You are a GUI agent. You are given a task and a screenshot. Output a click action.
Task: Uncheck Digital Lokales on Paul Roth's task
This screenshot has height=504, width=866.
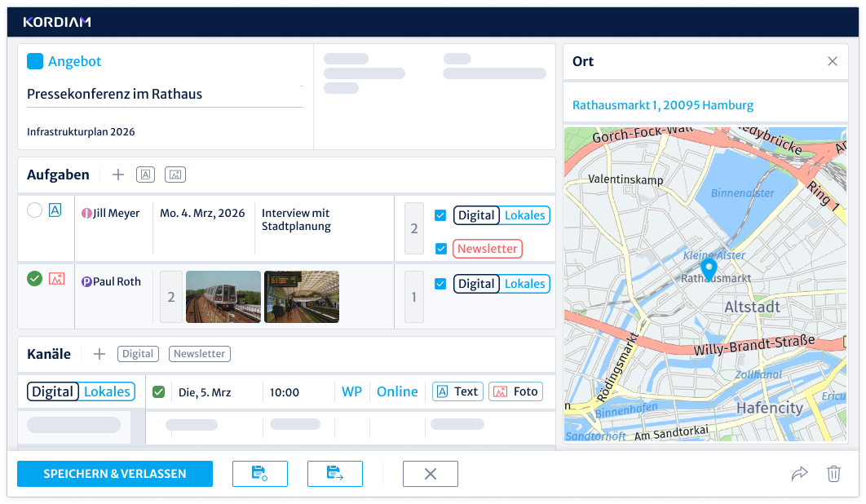click(440, 284)
